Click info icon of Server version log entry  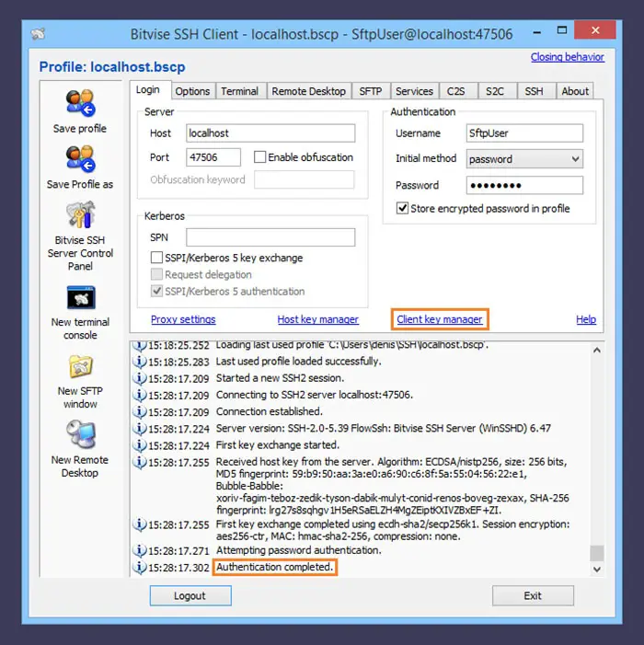coord(140,429)
